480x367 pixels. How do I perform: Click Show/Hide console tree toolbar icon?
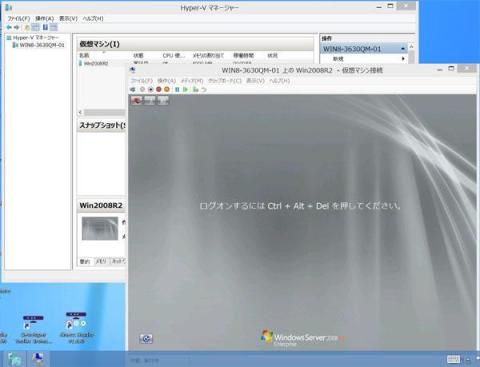(x=35, y=27)
